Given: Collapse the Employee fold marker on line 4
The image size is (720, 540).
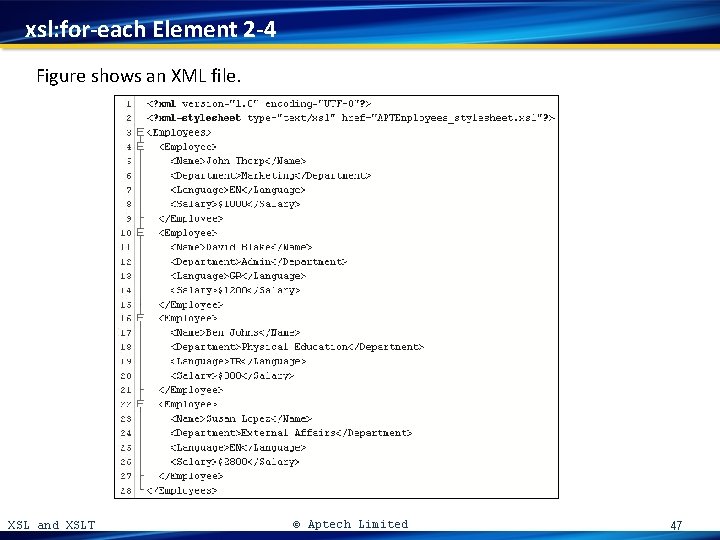Looking at the screenshot, I should 141,146.
